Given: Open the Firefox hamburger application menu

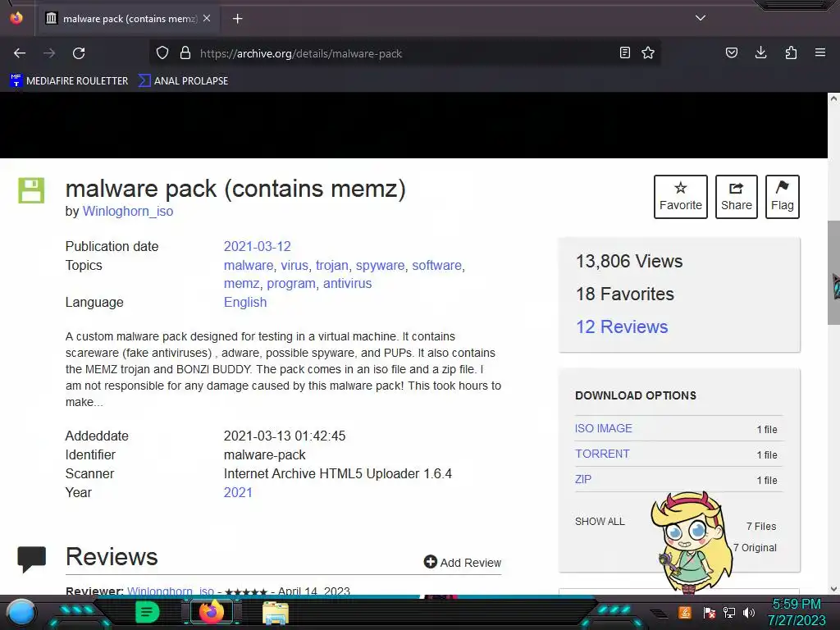Looking at the screenshot, I should pyautogui.click(x=820, y=53).
